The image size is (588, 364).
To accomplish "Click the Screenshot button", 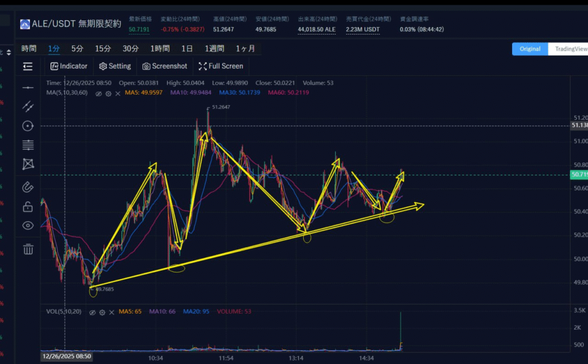I will (165, 66).
